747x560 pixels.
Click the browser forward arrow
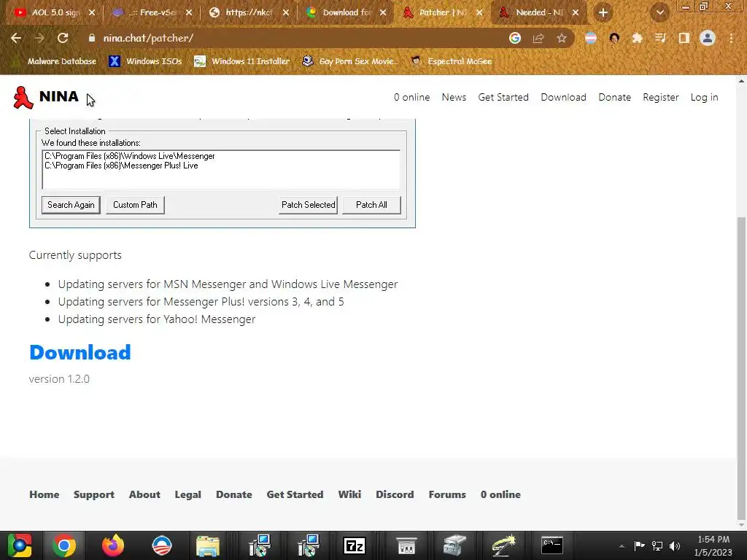pyautogui.click(x=39, y=38)
